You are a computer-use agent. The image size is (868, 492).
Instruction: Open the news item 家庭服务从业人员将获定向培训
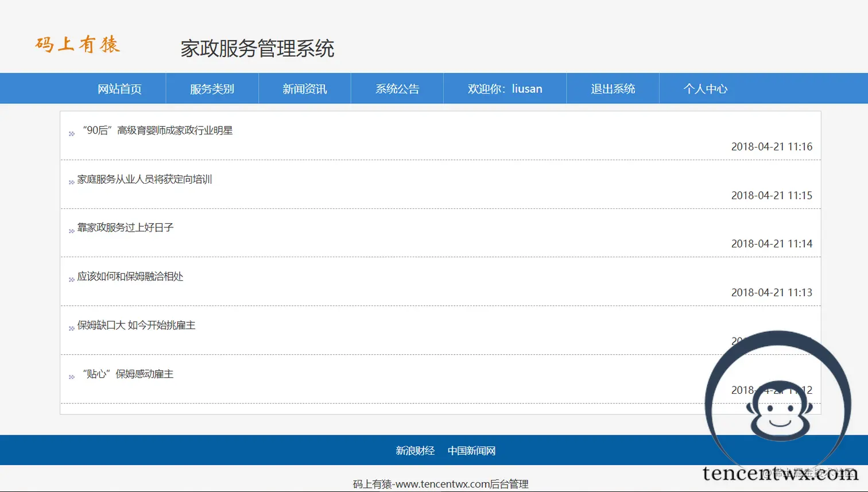click(145, 180)
